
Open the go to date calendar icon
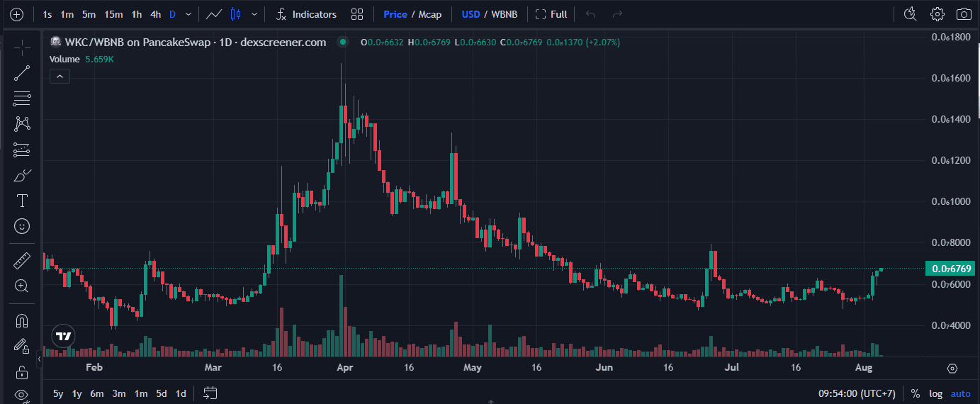pyautogui.click(x=210, y=393)
